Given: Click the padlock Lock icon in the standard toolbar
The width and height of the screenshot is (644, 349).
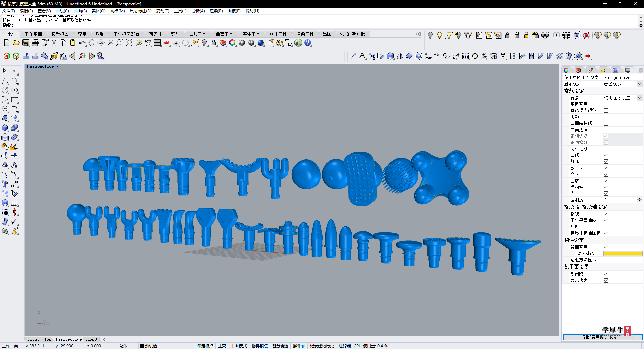Looking at the screenshot, I should coord(214,43).
